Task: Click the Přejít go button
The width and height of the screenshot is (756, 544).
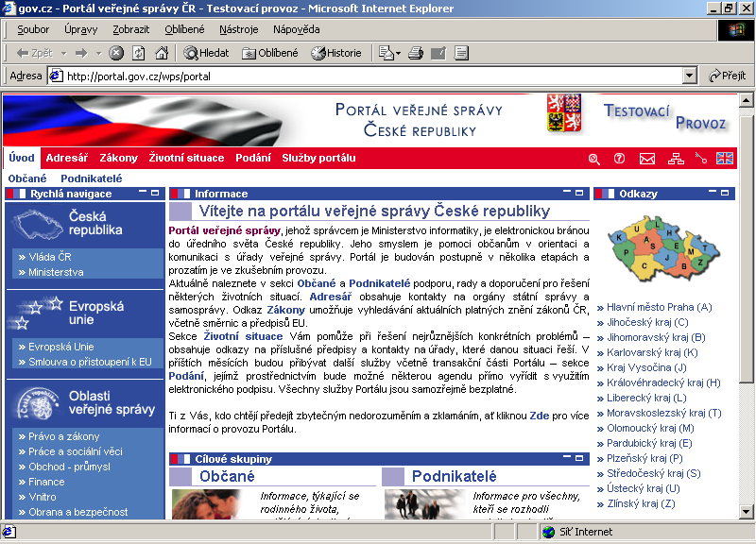Action: (x=728, y=76)
